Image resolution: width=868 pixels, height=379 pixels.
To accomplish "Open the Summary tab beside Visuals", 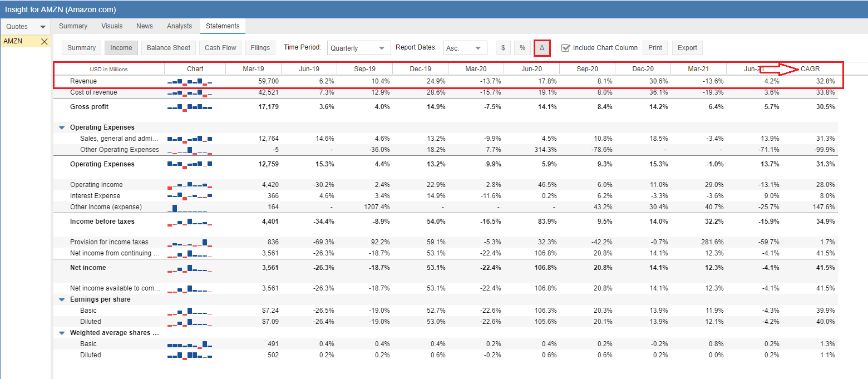I will coord(73,26).
